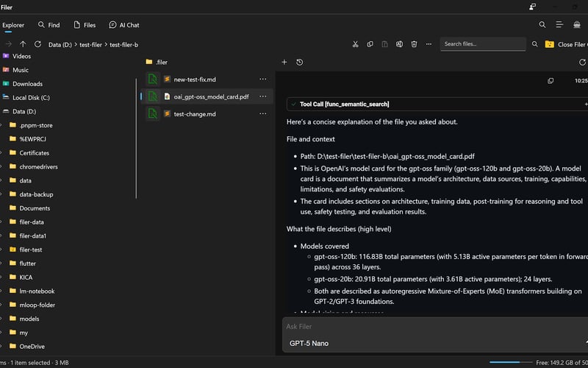Start a new chat with plus icon
The width and height of the screenshot is (588, 368).
click(x=284, y=63)
